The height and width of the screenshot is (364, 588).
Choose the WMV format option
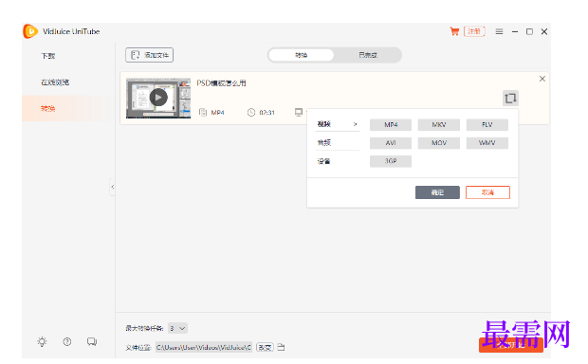pos(487,143)
